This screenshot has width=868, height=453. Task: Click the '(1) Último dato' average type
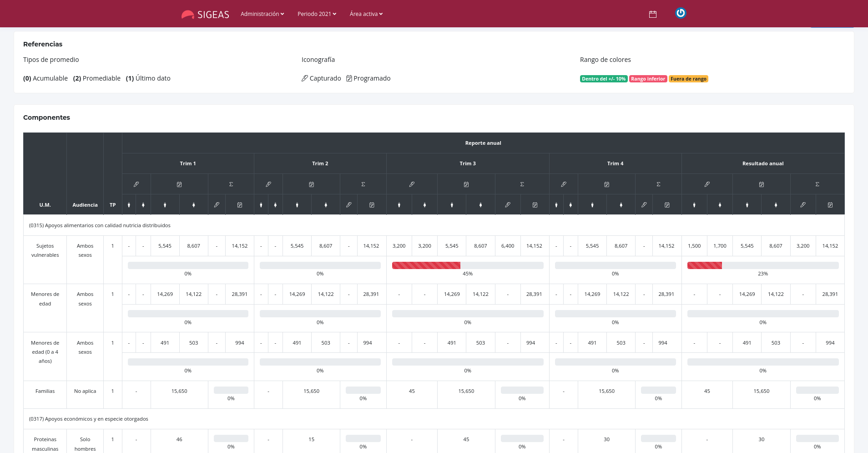pos(148,78)
